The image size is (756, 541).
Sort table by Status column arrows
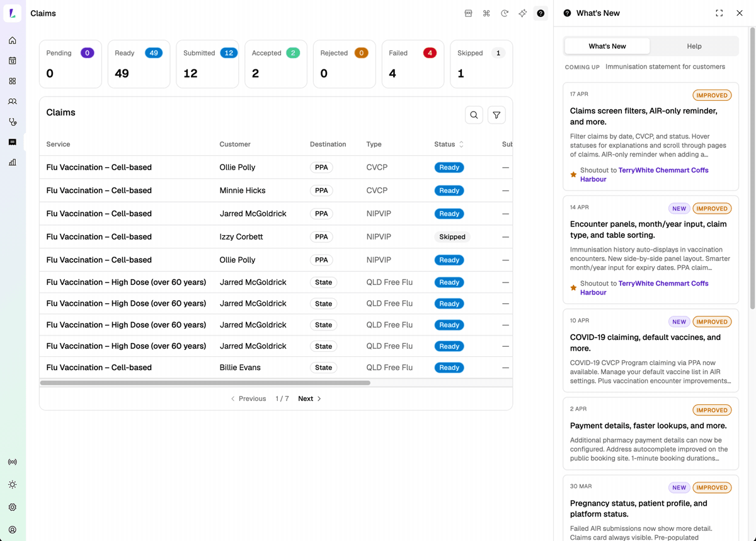point(461,144)
